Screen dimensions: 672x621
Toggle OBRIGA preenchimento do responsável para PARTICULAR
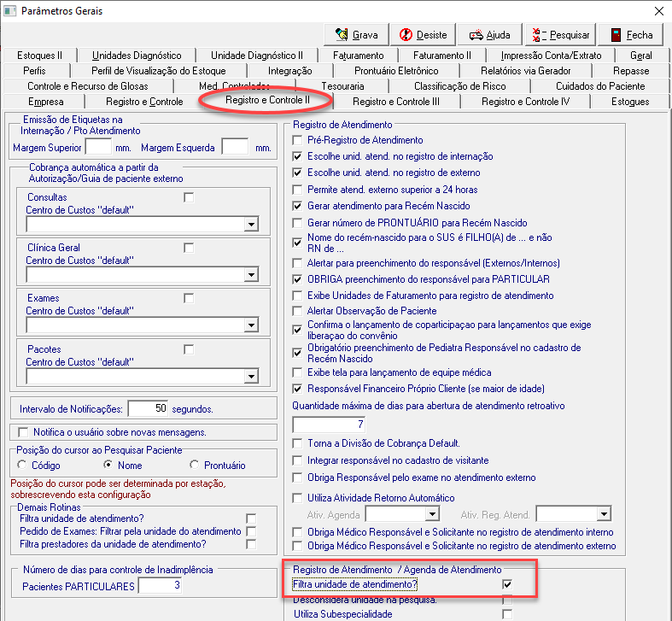pyautogui.click(x=297, y=279)
